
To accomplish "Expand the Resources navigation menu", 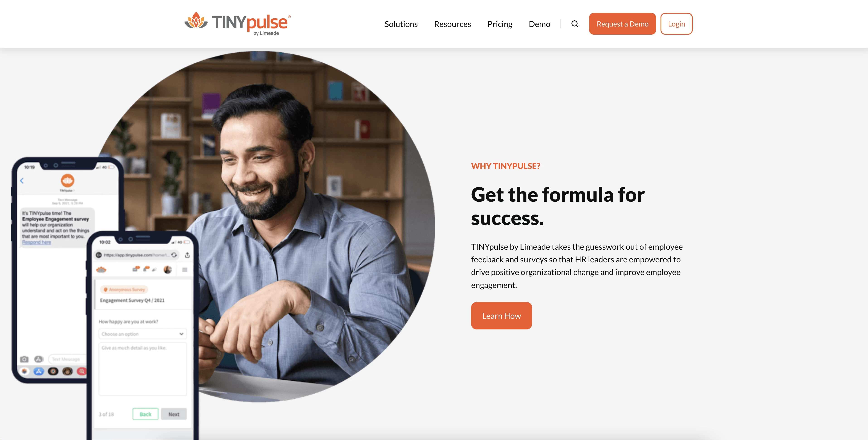I will pyautogui.click(x=452, y=24).
